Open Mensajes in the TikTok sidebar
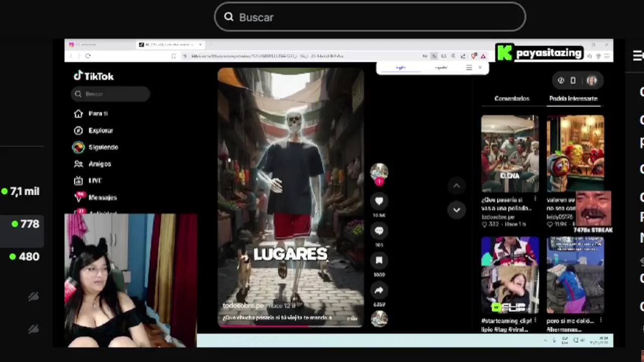Viewport: 644px width, 362px height. tap(95, 198)
